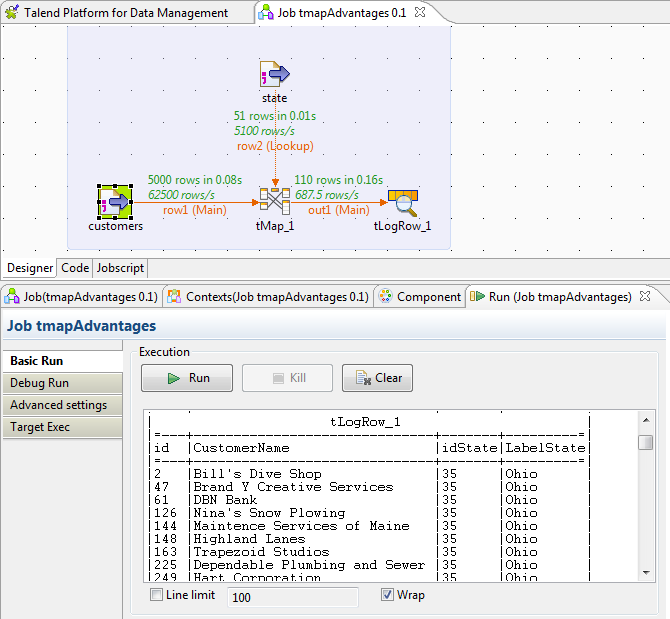Click the '687.5 rows/s' throughput text

point(327,195)
